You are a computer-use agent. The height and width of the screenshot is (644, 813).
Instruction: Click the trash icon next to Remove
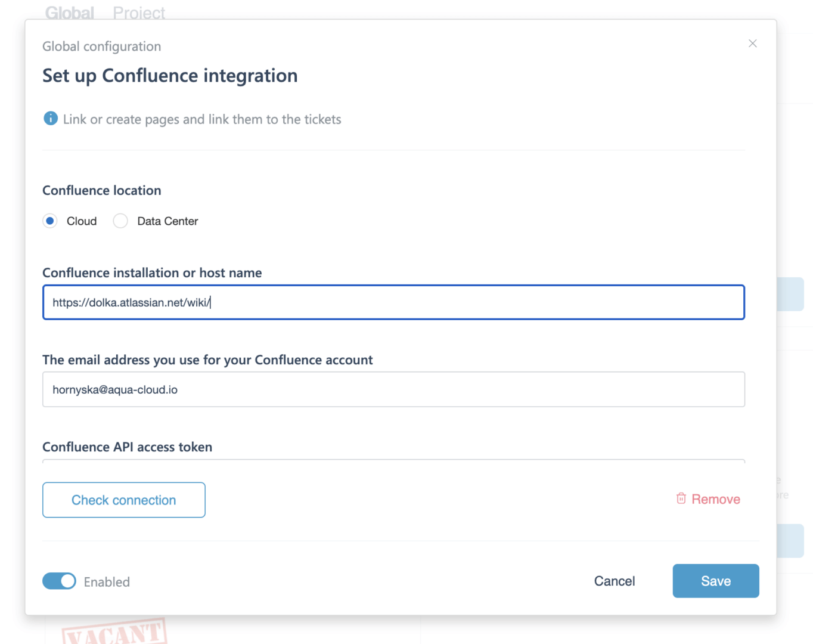(x=681, y=499)
